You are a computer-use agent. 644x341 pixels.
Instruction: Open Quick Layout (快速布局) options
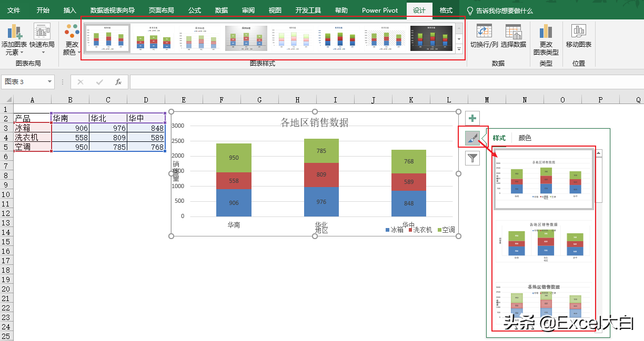pyautogui.click(x=42, y=39)
